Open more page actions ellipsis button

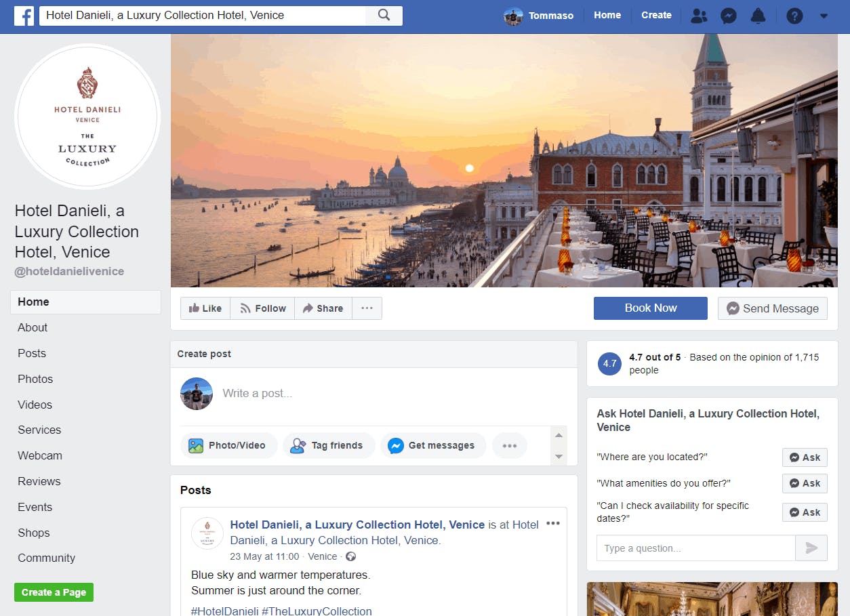tap(367, 308)
